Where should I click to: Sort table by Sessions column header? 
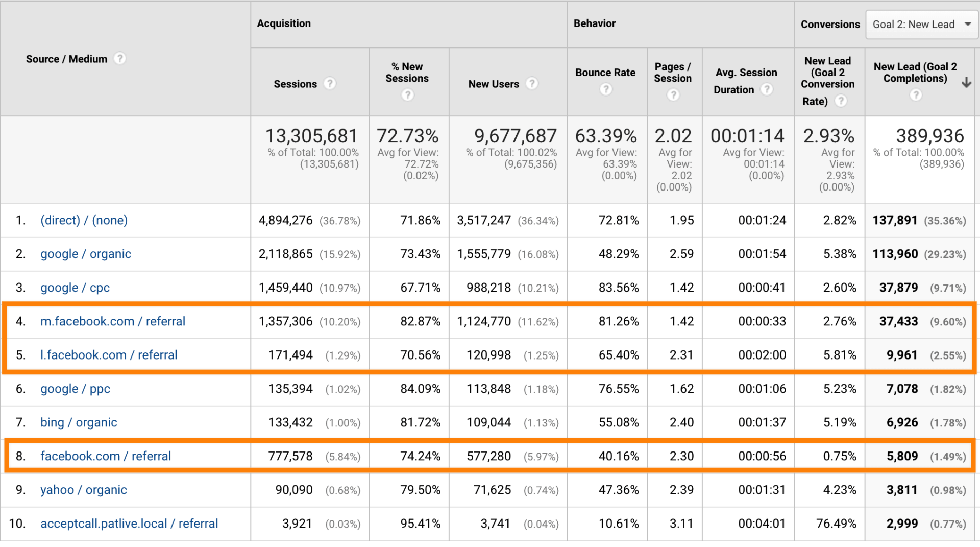click(295, 84)
